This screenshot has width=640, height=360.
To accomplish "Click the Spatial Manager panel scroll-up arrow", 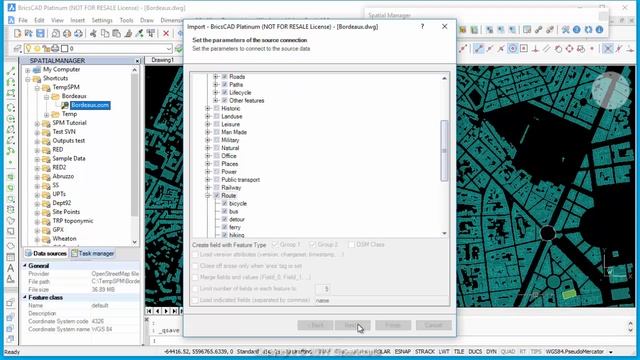I will point(134,70).
